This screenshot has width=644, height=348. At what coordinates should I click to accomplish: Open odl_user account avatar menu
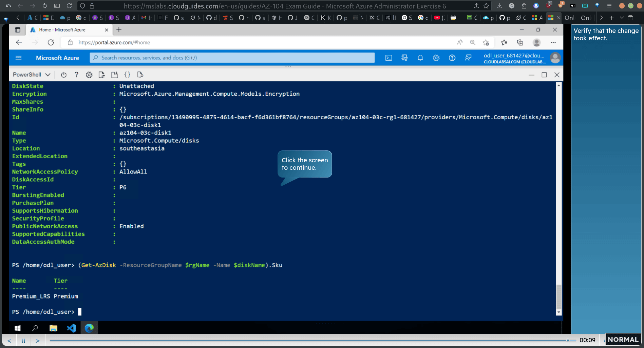click(x=555, y=58)
